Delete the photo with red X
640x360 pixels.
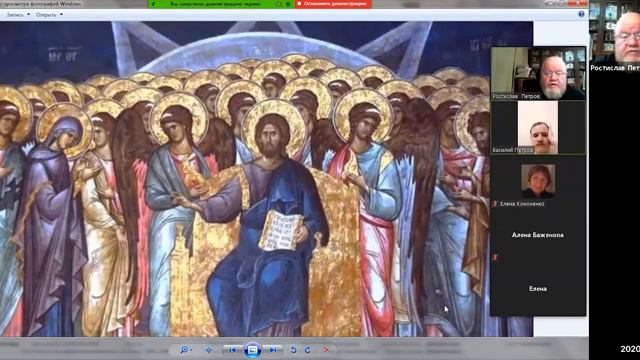[326, 350]
